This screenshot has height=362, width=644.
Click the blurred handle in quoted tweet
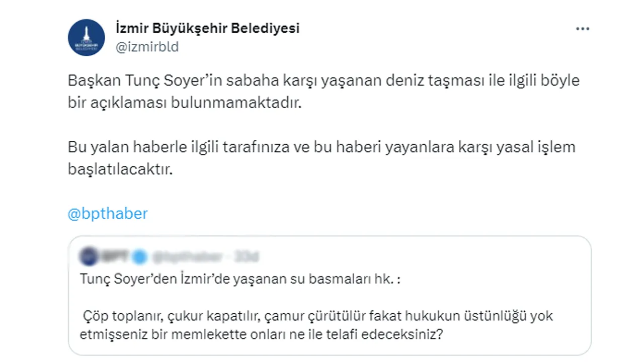(x=187, y=257)
